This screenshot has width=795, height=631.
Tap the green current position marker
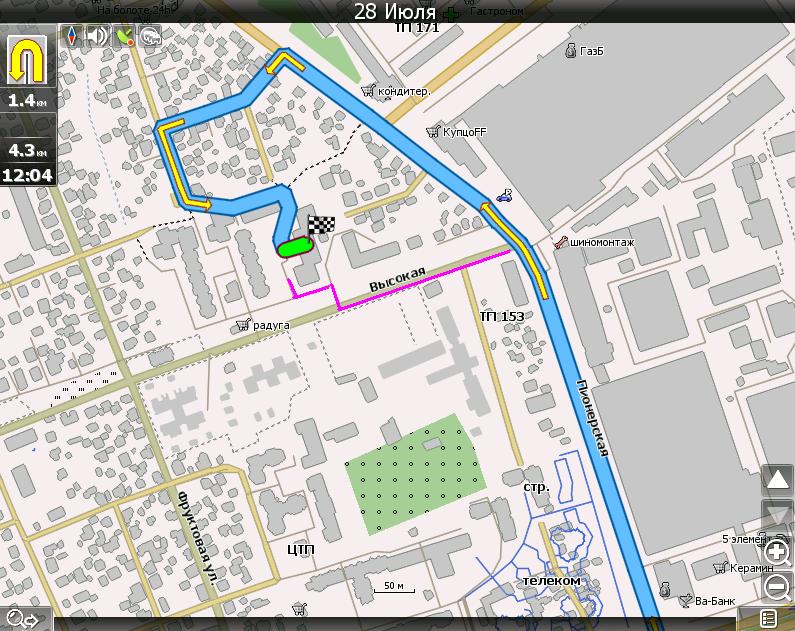pyautogui.click(x=295, y=248)
